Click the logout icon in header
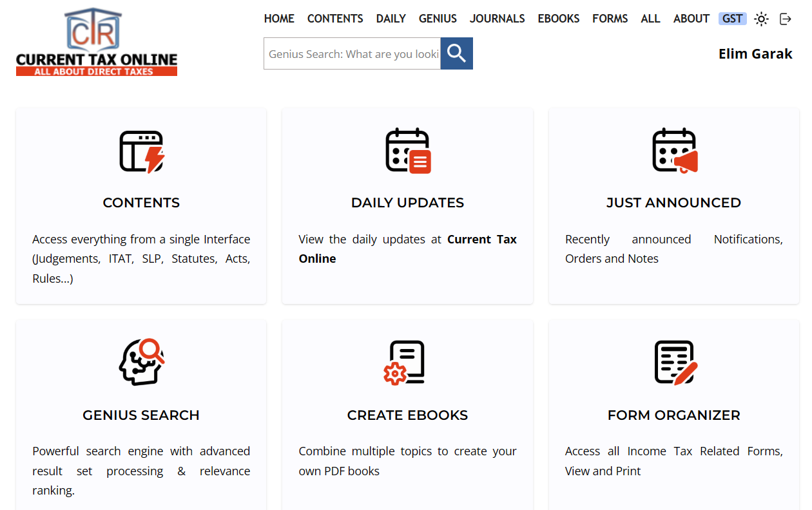The height and width of the screenshot is (510, 812). pos(785,19)
